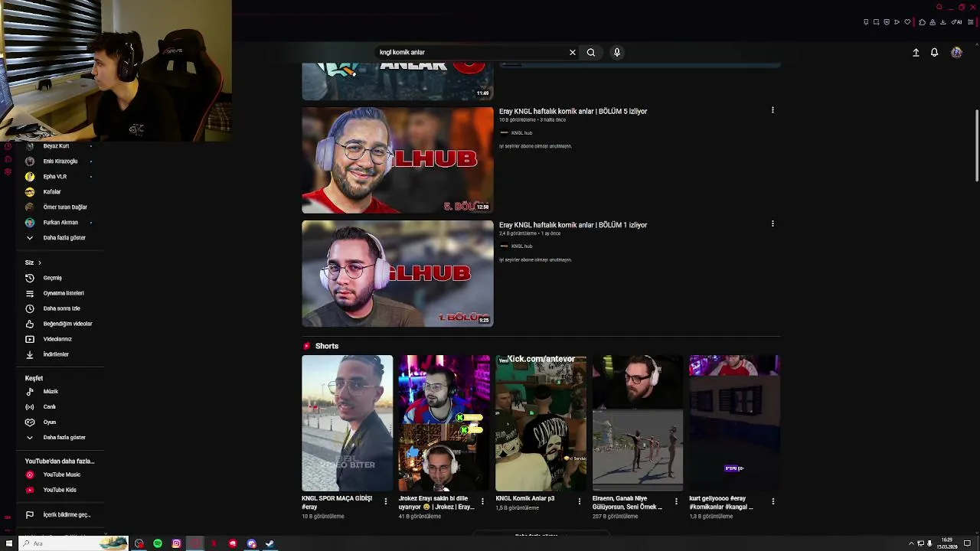Open the upload/create video icon

click(916, 53)
